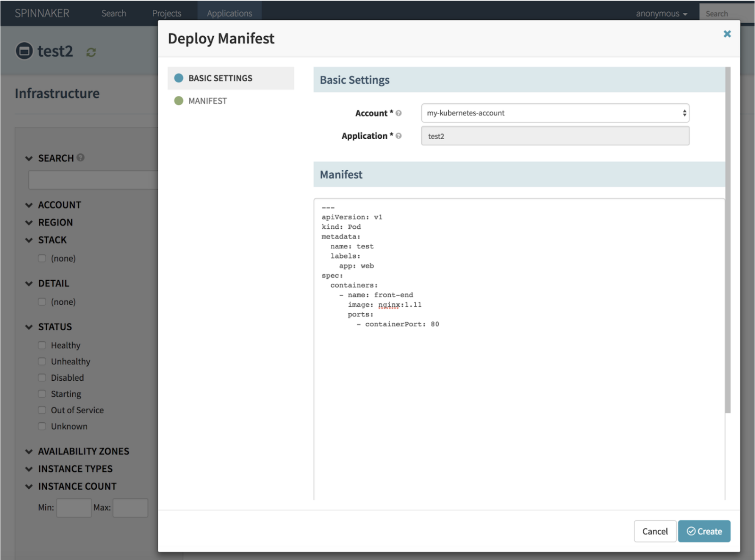Image resolution: width=755 pixels, height=560 pixels.
Task: Collapse the REGION filter section
Action: (x=29, y=223)
